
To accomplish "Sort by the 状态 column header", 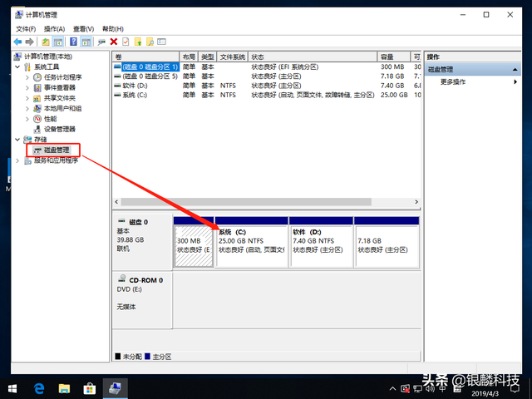I will pyautogui.click(x=313, y=57).
